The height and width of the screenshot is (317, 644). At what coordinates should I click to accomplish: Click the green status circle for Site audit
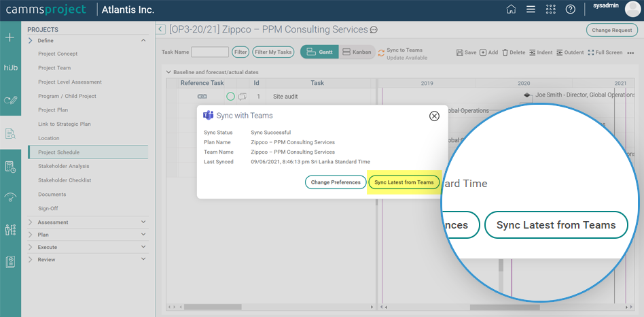230,97
